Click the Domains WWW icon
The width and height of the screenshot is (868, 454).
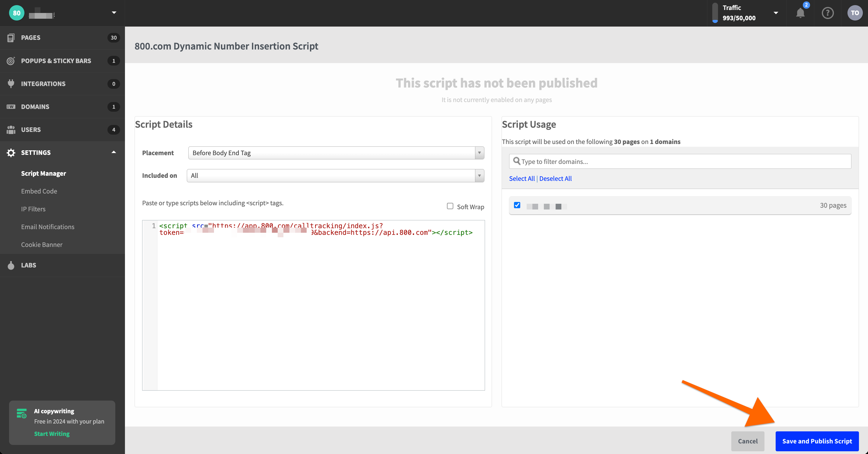[11, 107]
